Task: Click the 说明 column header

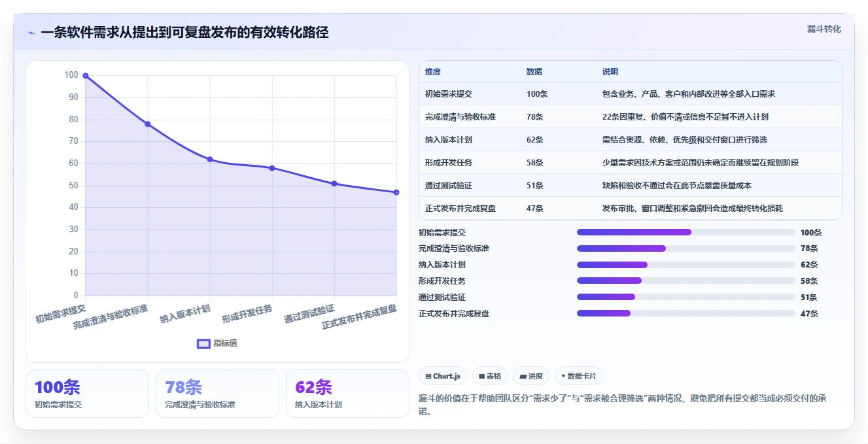Action: point(610,72)
